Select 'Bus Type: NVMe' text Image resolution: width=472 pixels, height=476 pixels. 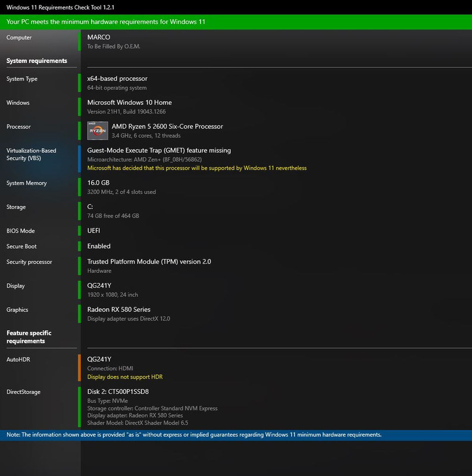pos(108,401)
